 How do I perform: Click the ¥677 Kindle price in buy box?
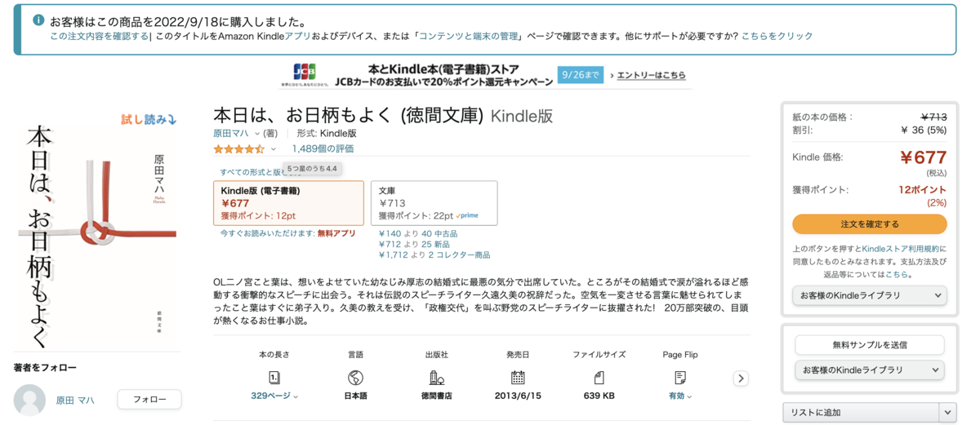923,158
